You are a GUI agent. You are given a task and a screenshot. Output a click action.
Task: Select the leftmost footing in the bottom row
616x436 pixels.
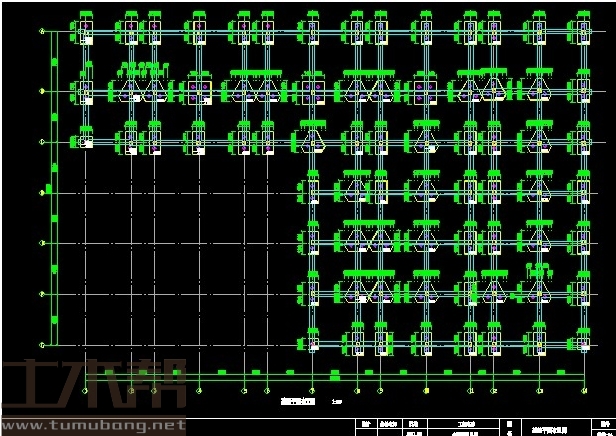[312, 344]
